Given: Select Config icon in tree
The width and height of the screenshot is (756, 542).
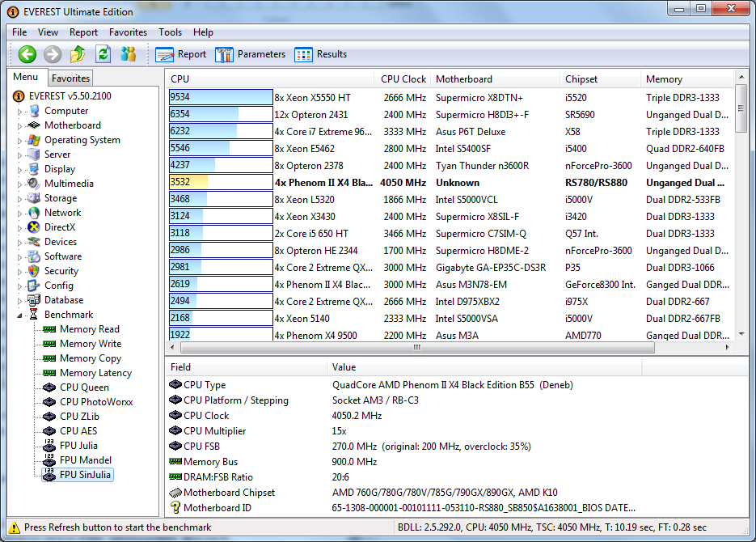Looking at the screenshot, I should 34,286.
